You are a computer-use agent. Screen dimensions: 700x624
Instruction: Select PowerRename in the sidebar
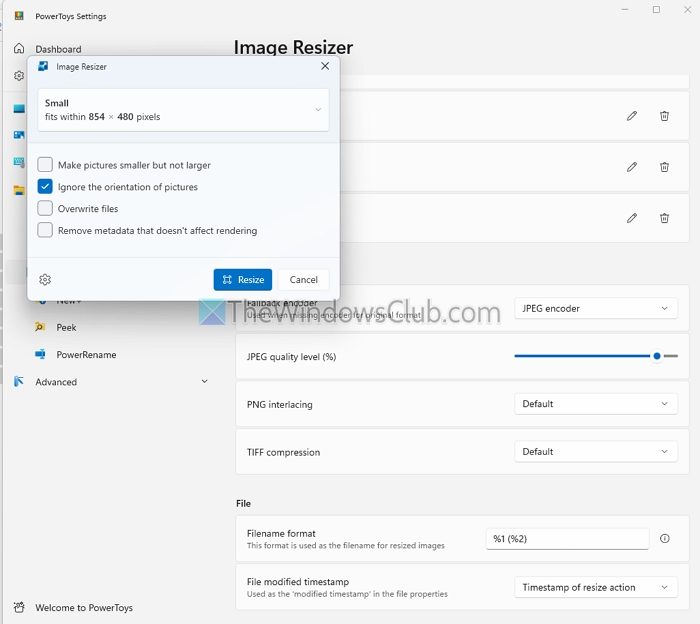click(x=86, y=355)
